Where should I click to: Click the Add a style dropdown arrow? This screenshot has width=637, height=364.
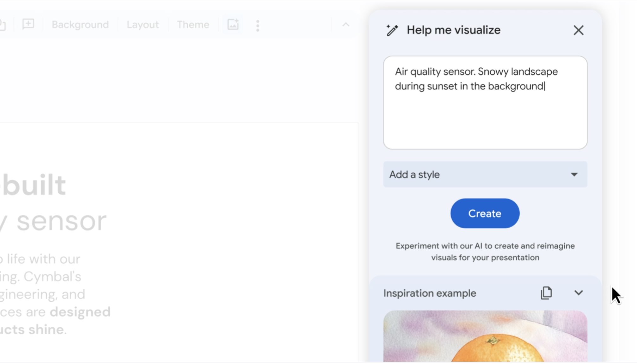tap(574, 174)
